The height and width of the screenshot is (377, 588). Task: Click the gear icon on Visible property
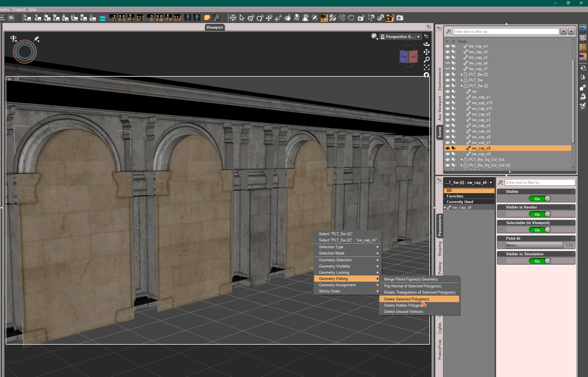pos(572,192)
